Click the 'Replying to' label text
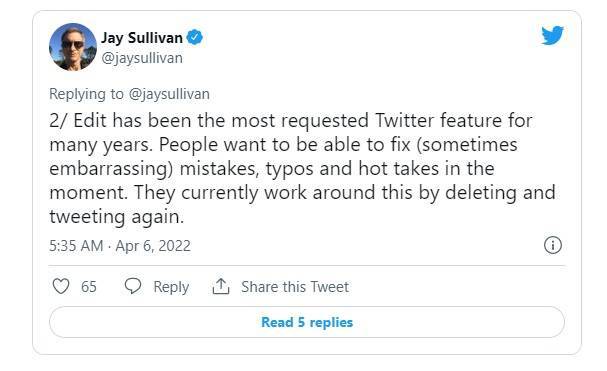Viewport: 607px width, 371px height. click(x=86, y=94)
